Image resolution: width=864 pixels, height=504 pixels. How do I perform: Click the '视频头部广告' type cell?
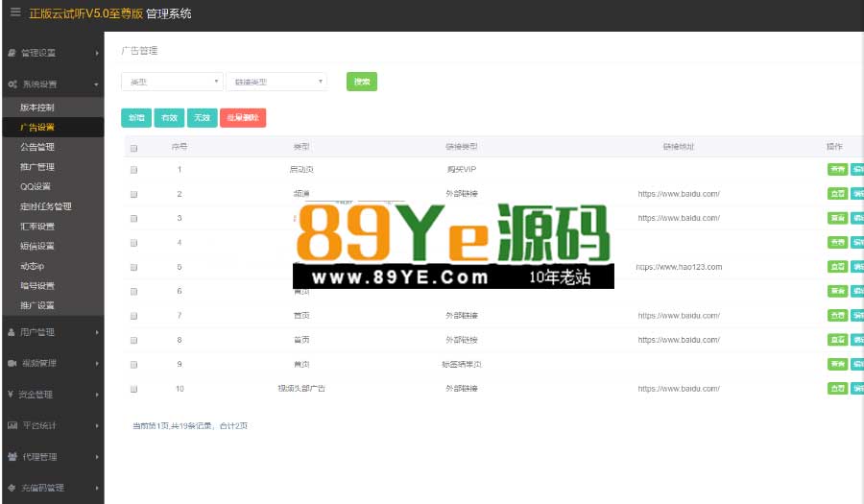point(301,389)
